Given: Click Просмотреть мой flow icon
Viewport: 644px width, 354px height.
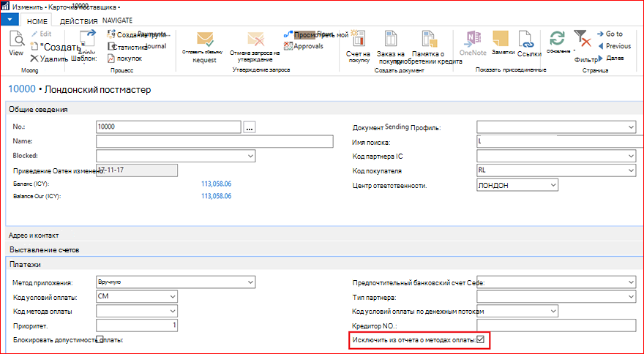Looking at the screenshot, I should (x=288, y=34).
